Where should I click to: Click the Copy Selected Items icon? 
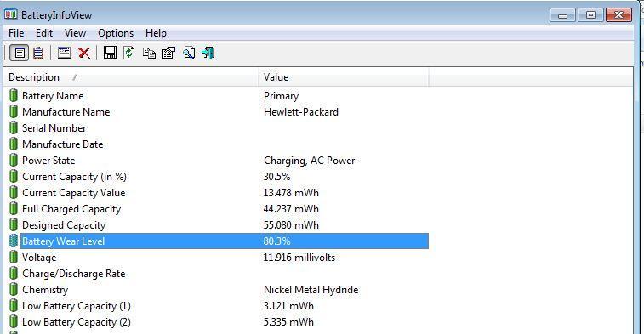pyautogui.click(x=149, y=54)
